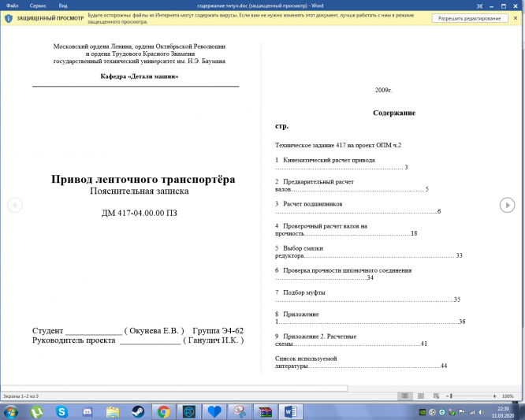Click the horizontal scrollbar at bottom
The height and width of the screenshot is (420, 525).
pyautogui.click(x=173, y=388)
